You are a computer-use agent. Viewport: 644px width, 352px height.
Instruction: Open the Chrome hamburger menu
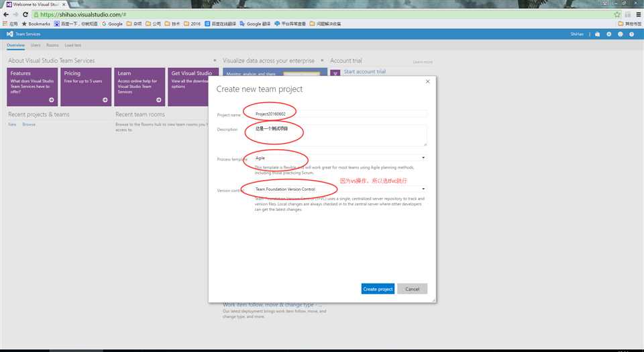click(638, 14)
